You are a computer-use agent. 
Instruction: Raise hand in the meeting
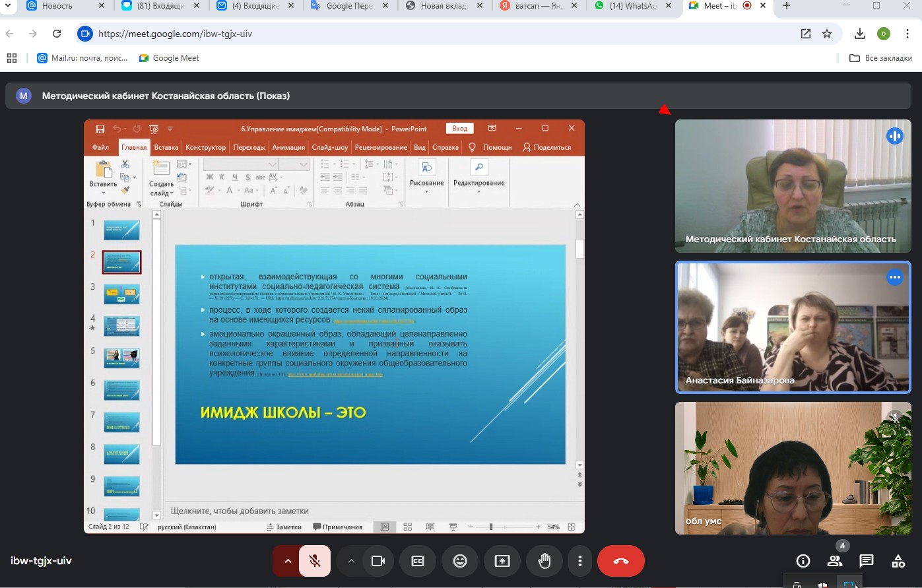coord(544,561)
